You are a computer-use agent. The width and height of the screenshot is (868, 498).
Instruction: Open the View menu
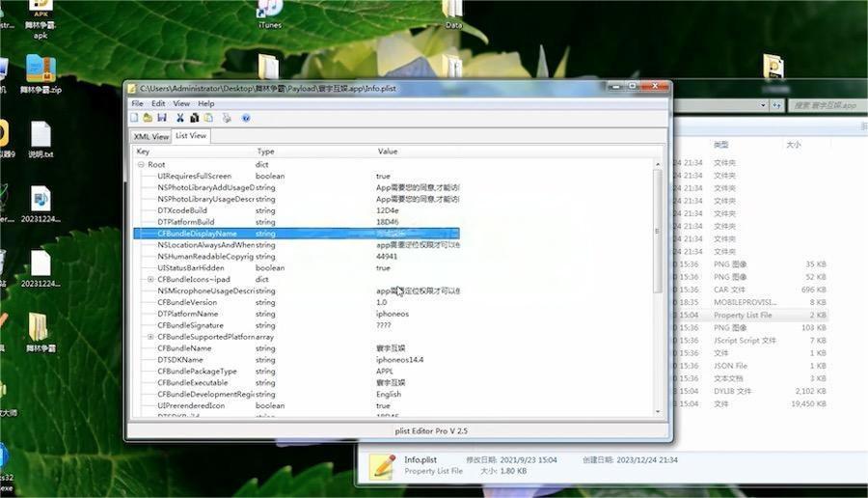pyautogui.click(x=181, y=103)
